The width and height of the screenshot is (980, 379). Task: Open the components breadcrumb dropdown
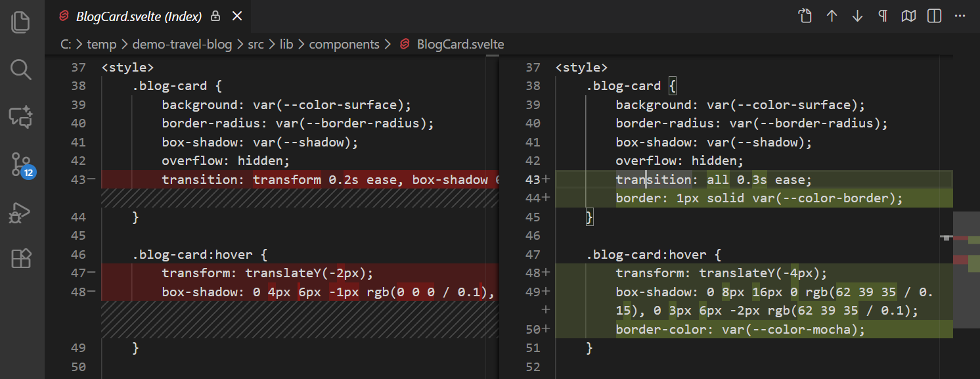344,44
